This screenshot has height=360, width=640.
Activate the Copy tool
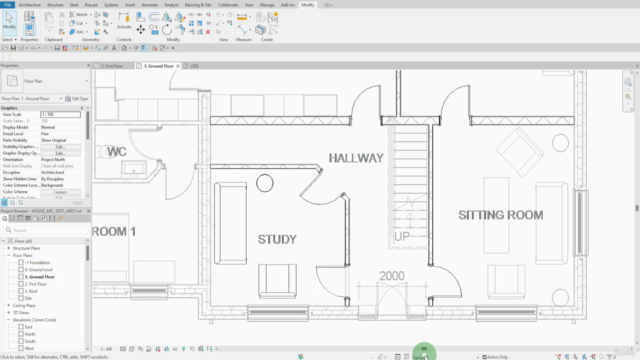(x=153, y=29)
